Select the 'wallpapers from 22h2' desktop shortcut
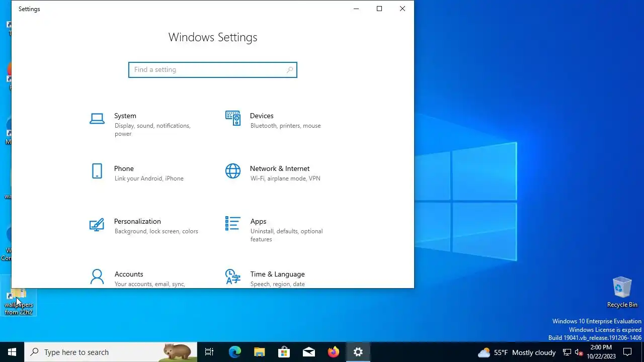Image resolution: width=644 pixels, height=362 pixels. tap(19, 302)
